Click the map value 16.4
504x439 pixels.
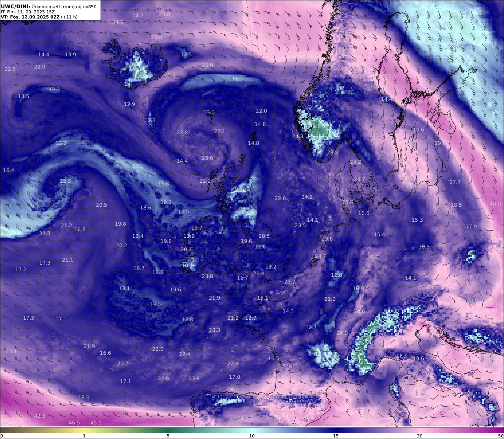8,170
